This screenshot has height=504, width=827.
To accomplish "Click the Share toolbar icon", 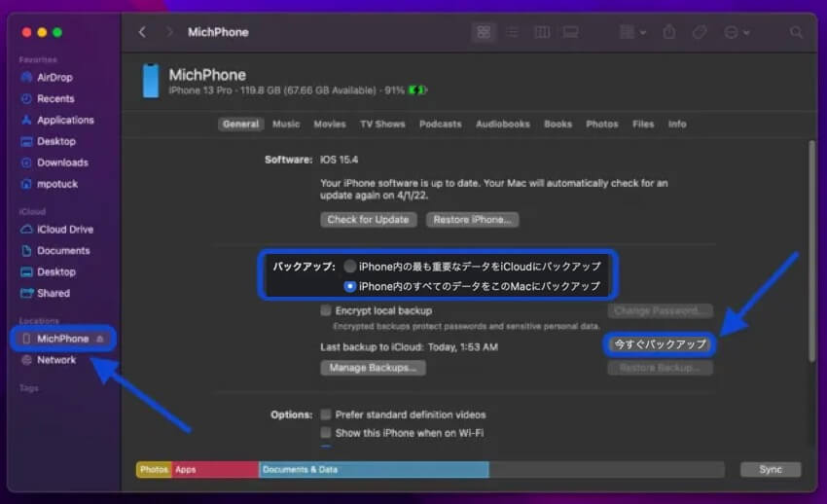I will click(669, 32).
